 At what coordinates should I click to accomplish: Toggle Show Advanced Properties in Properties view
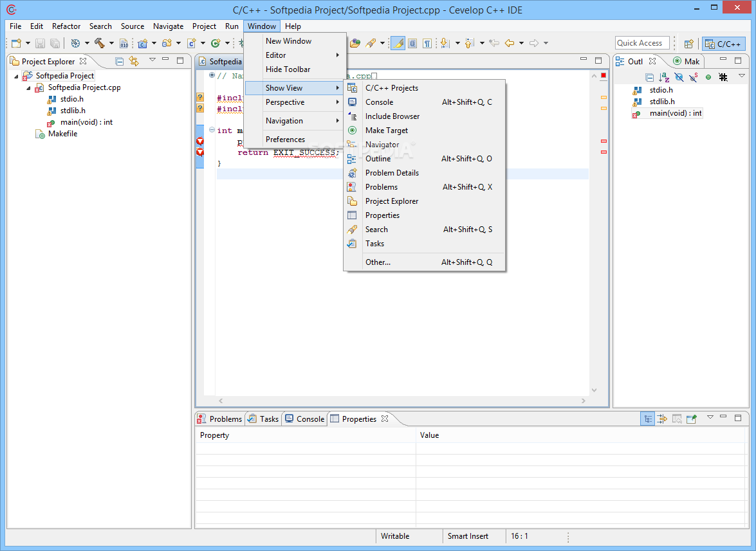click(x=662, y=419)
